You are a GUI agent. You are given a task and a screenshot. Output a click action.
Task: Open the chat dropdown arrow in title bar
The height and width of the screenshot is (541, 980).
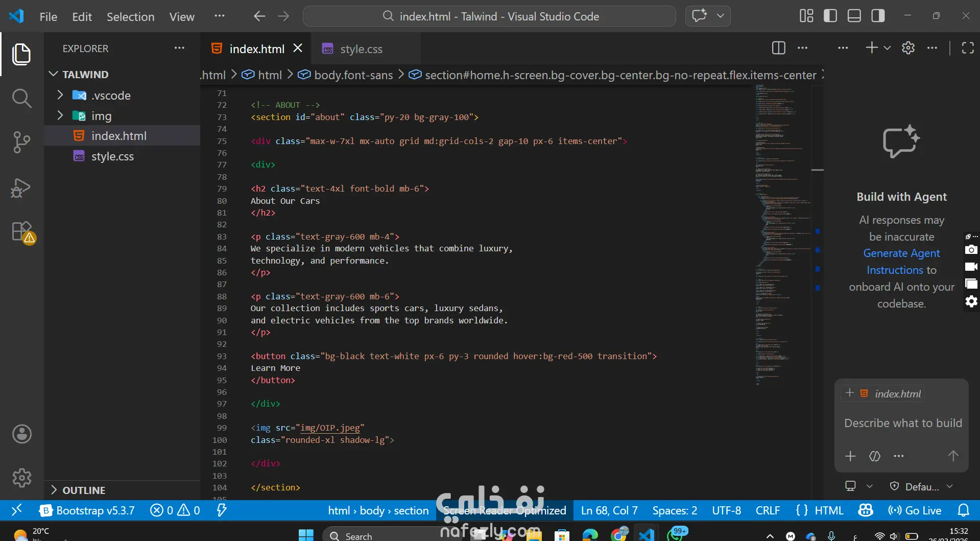(x=721, y=16)
